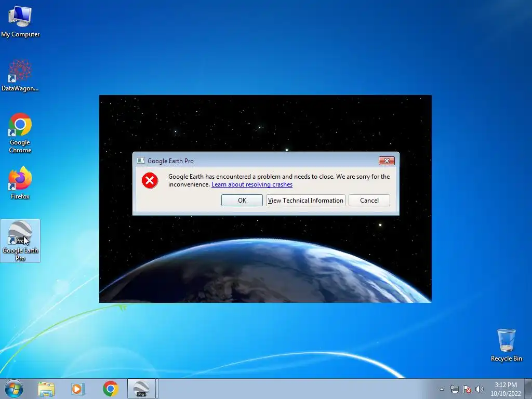
Task: Show hidden system tray icons arrow
Action: [x=442, y=390]
